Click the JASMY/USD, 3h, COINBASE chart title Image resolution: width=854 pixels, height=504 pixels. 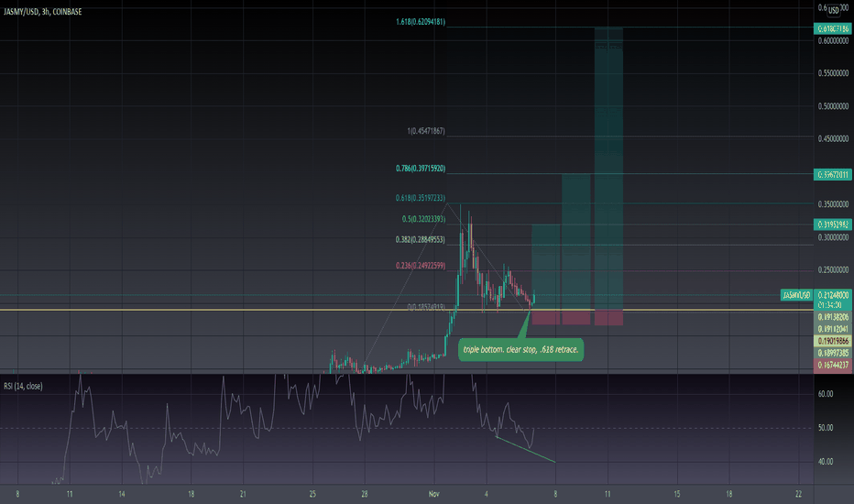42,11
